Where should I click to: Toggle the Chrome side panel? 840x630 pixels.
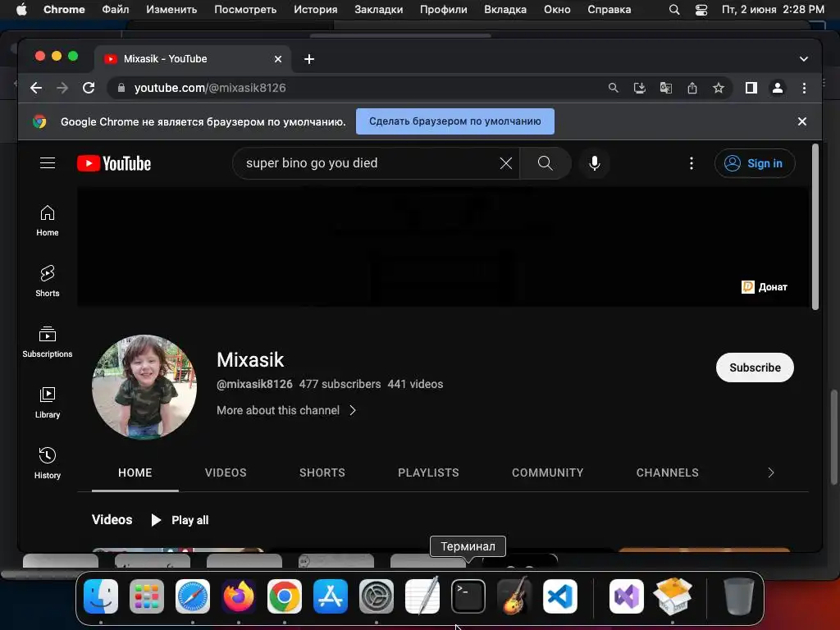coord(751,88)
